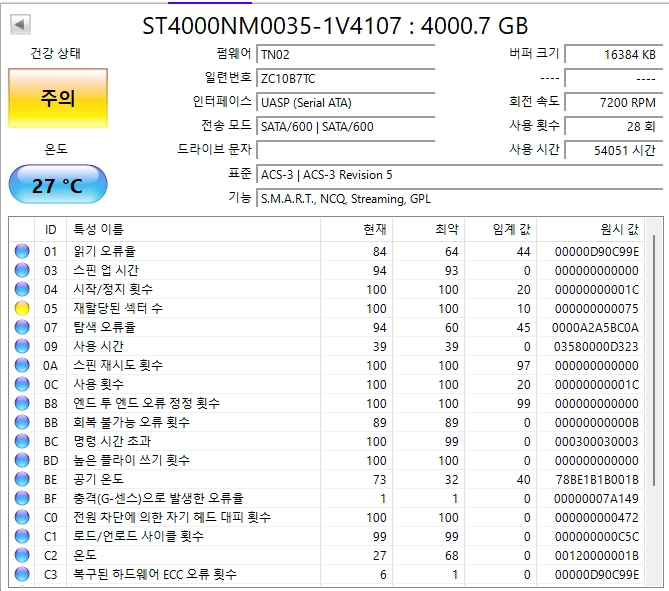This screenshot has width=669, height=591.
Task: Click the raw value 000000000C5C
Action: click(596, 536)
